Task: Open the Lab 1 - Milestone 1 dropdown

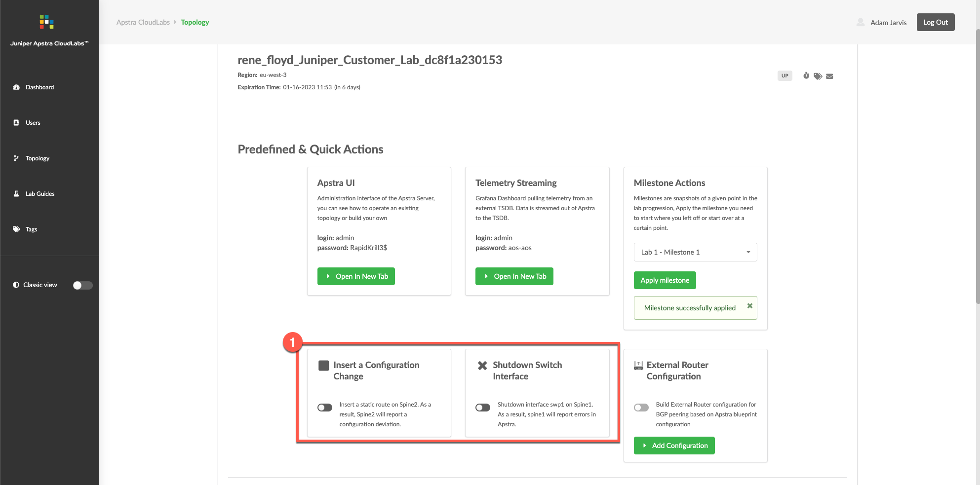Action: point(695,252)
